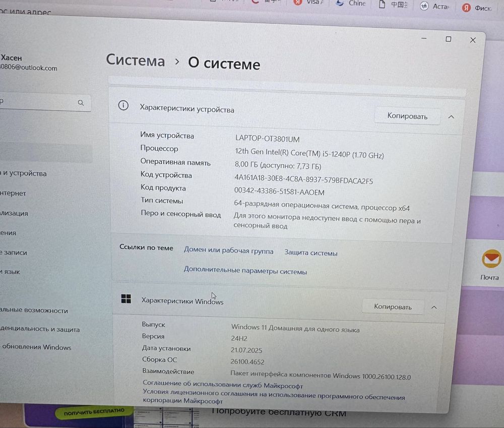The height and width of the screenshot is (428, 504).
Task: Select the Windows feature experience pack value
Action: coord(320,375)
